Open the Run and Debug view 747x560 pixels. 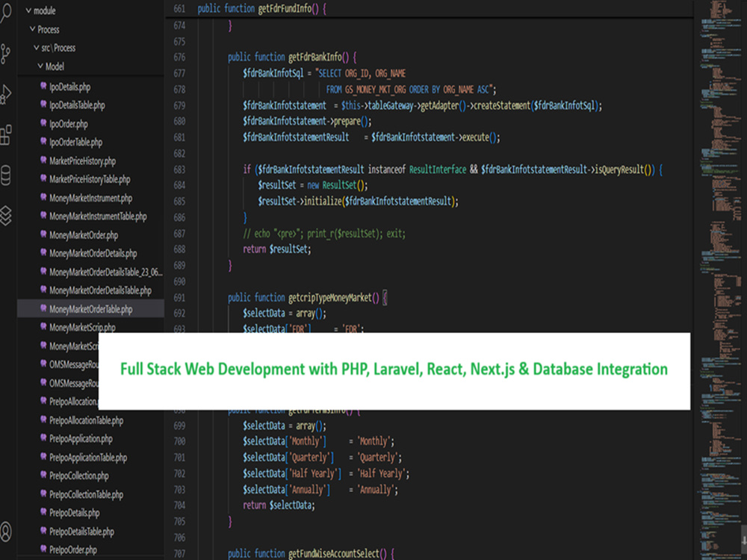tap(5, 94)
